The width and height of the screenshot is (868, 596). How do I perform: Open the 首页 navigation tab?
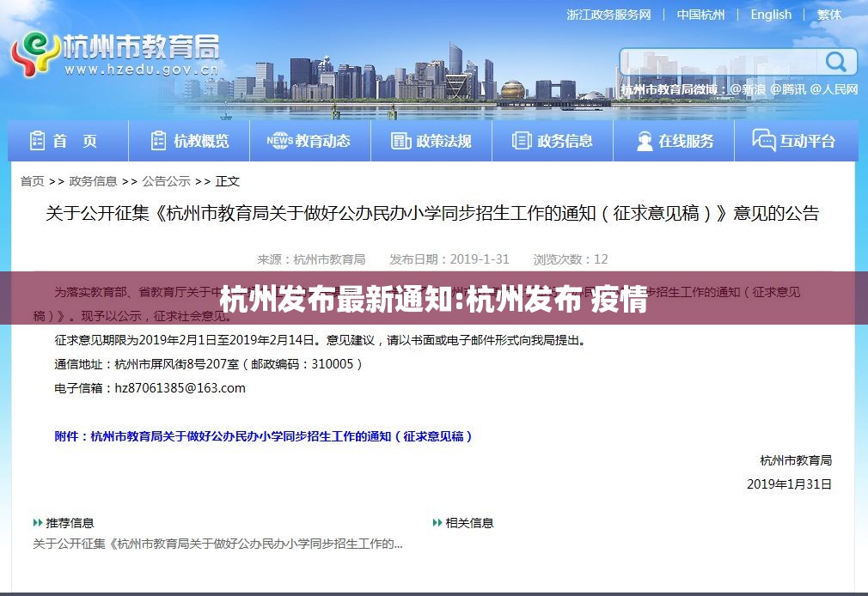click(x=68, y=141)
